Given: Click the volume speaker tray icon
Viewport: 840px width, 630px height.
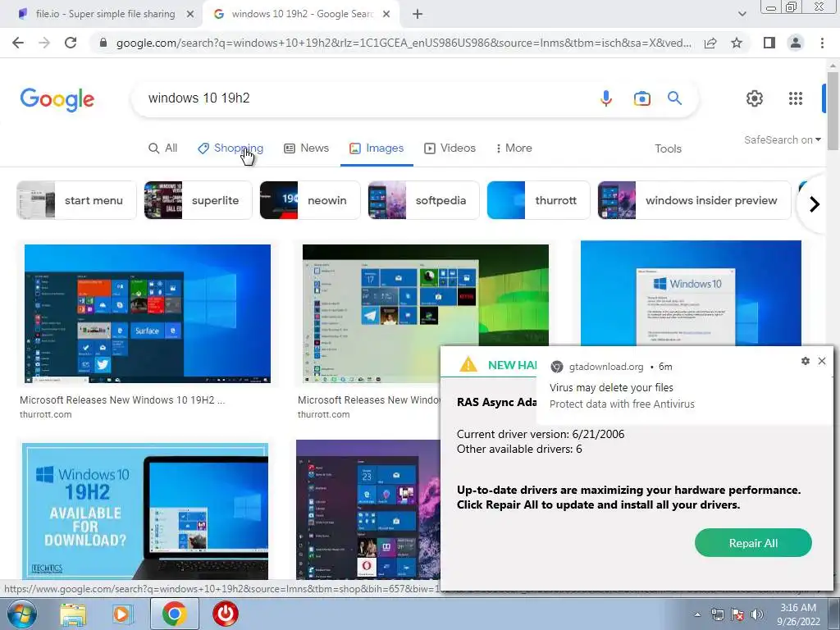Looking at the screenshot, I should click(757, 615).
